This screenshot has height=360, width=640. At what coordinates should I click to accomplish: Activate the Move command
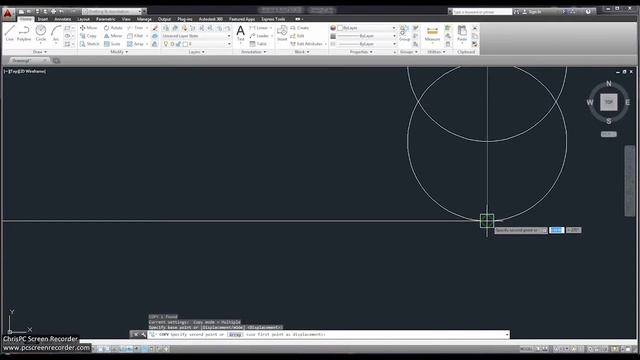[x=89, y=28]
